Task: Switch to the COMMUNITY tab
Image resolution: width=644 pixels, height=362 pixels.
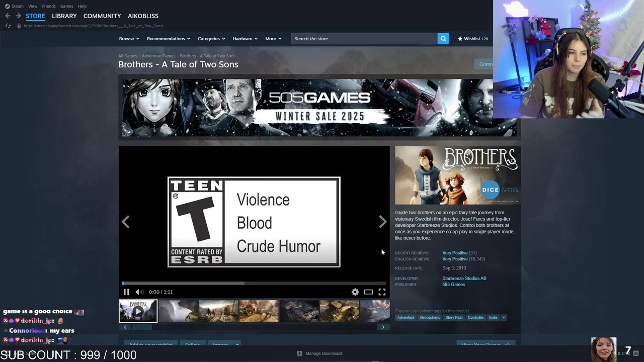Action: [x=102, y=16]
